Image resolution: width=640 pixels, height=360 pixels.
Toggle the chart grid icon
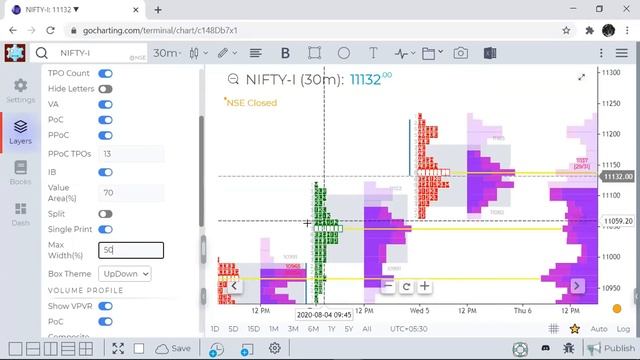[x=553, y=329]
